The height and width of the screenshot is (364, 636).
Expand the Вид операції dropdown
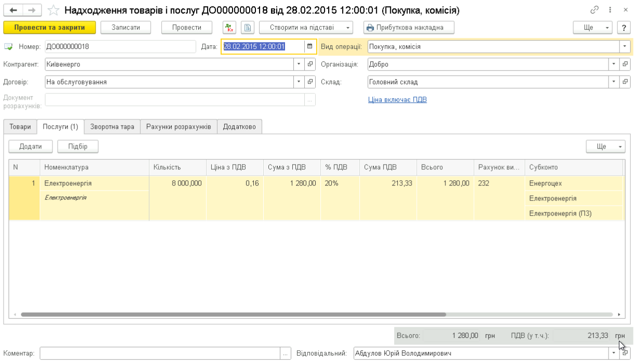coord(624,46)
